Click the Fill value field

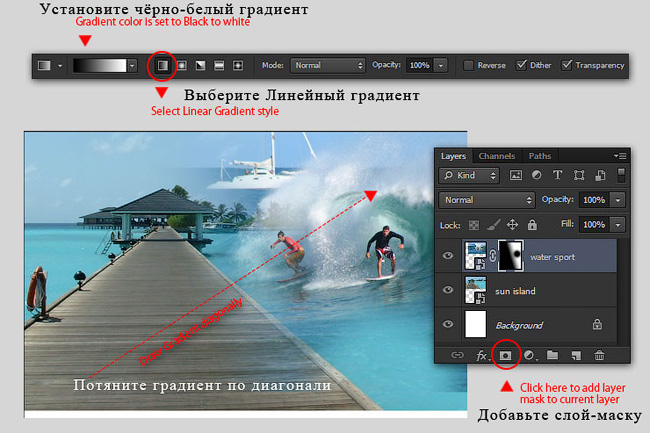coord(594,225)
